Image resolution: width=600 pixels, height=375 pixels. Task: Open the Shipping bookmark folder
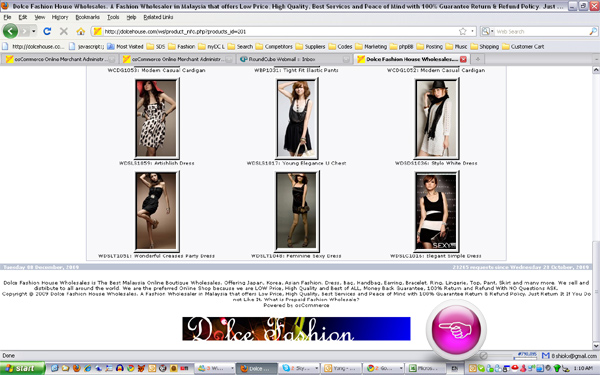(484, 47)
